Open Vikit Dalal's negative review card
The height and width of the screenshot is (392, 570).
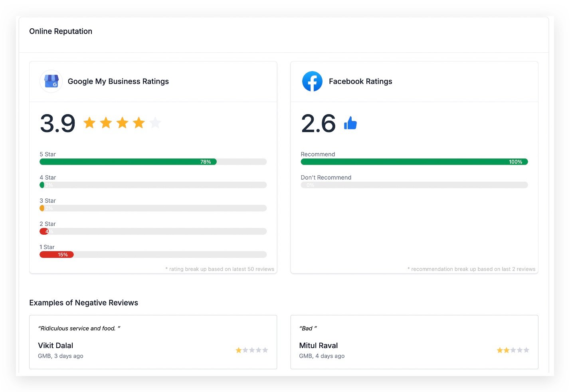(x=153, y=342)
